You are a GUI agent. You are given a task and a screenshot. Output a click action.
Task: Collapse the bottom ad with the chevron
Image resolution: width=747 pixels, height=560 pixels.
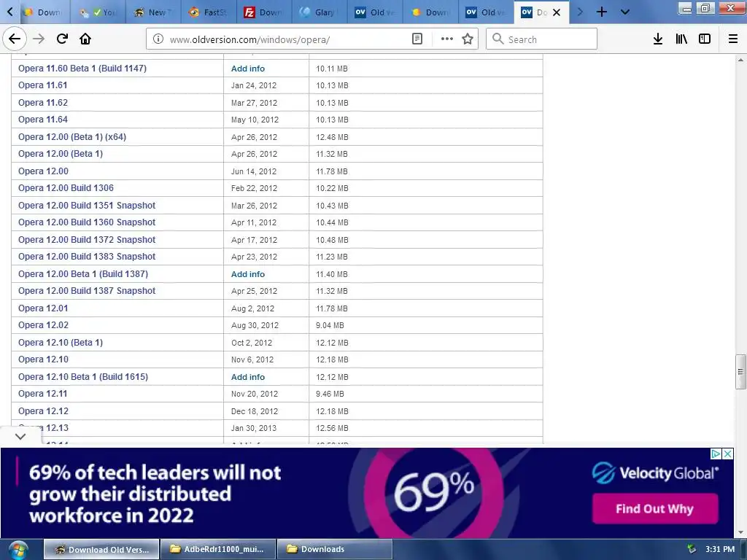pyautogui.click(x=20, y=436)
